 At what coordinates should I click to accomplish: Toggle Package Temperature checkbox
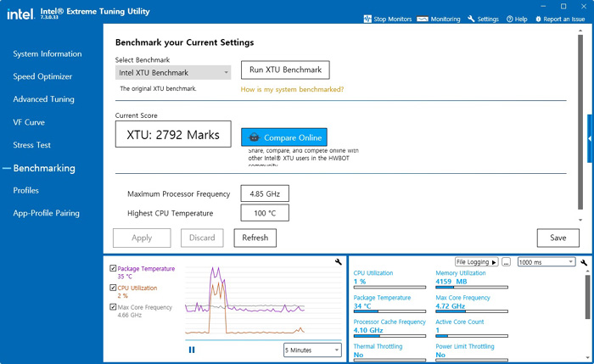tap(113, 268)
